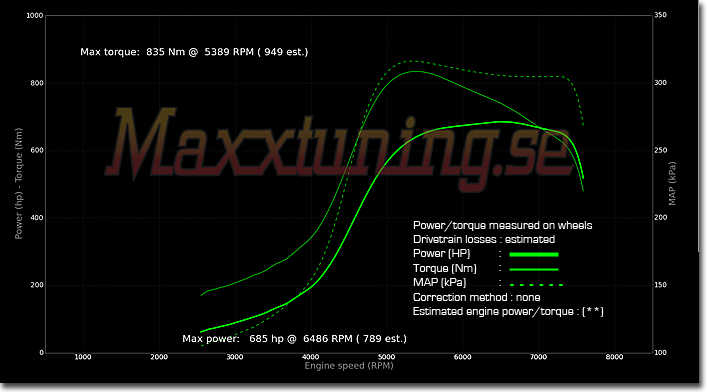Click the thick green Power legend line sample
This screenshot has width=708, height=392.
[x=534, y=255]
